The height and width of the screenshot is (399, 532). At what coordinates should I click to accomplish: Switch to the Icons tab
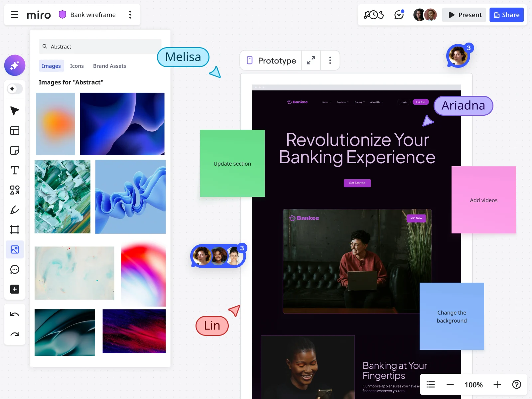(77, 66)
